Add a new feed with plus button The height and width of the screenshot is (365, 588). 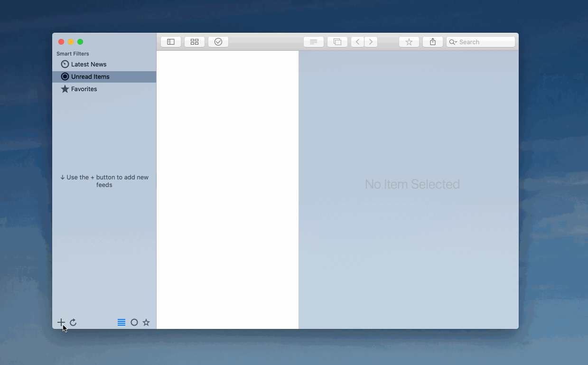(61, 322)
